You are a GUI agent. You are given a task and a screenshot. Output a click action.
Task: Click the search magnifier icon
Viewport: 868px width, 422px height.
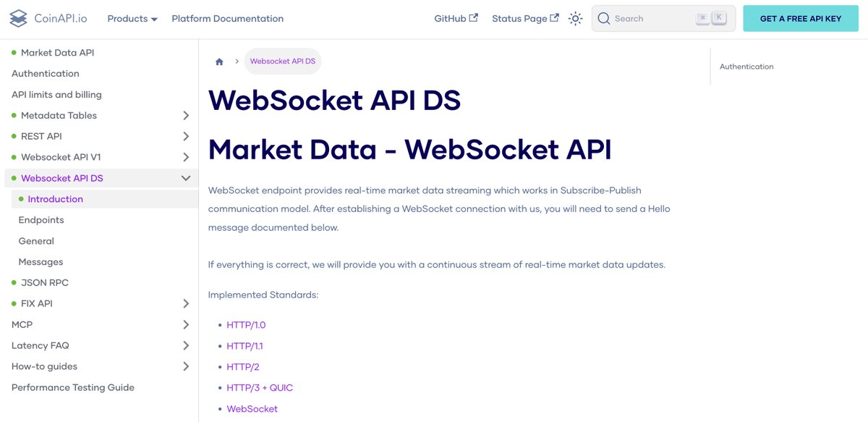(604, 18)
